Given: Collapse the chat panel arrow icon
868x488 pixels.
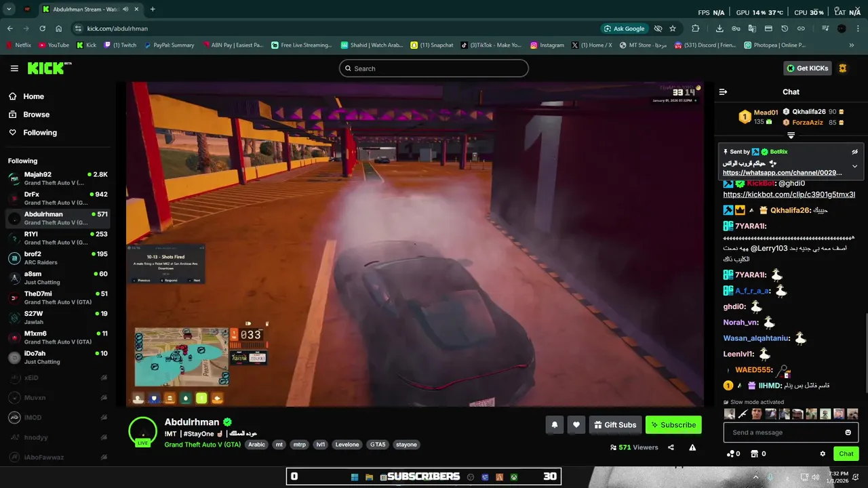Looking at the screenshot, I should 723,91.
